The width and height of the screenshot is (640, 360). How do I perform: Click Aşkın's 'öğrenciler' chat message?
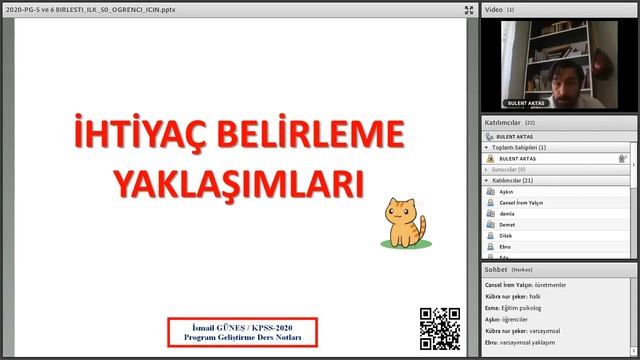pyautogui.click(x=506, y=320)
